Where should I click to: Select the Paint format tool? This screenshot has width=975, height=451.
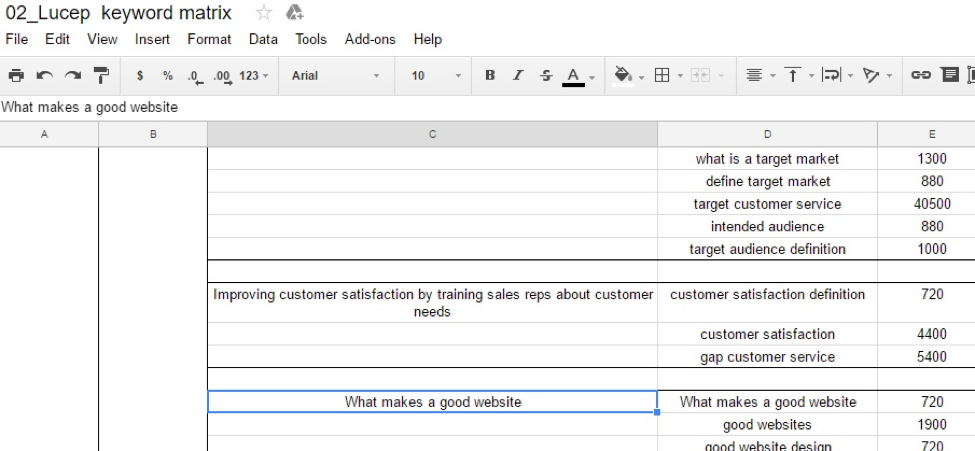coord(101,76)
